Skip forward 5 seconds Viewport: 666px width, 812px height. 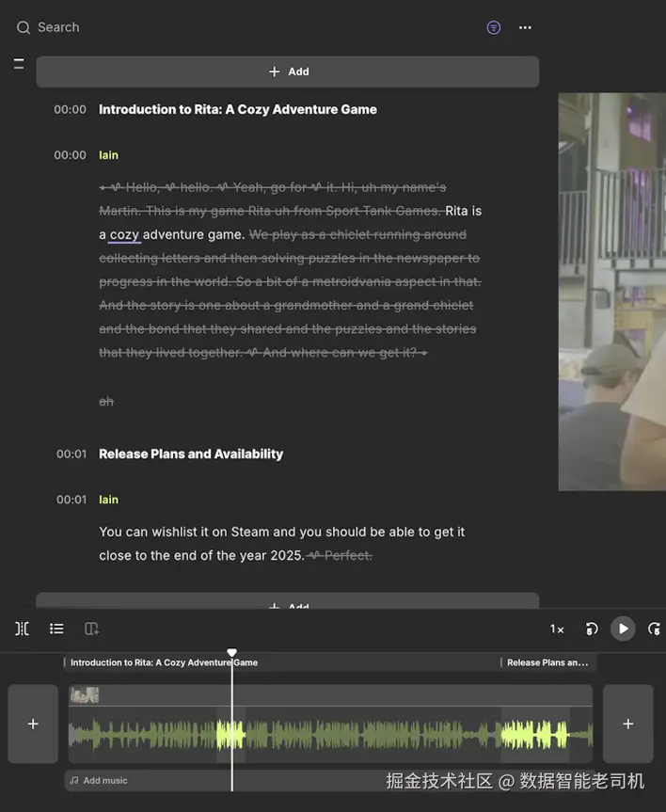(x=654, y=629)
